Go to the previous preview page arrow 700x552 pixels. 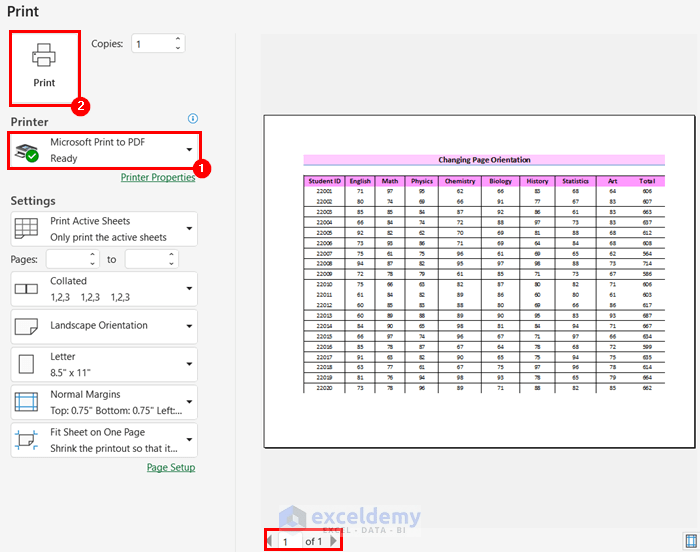[x=269, y=541]
